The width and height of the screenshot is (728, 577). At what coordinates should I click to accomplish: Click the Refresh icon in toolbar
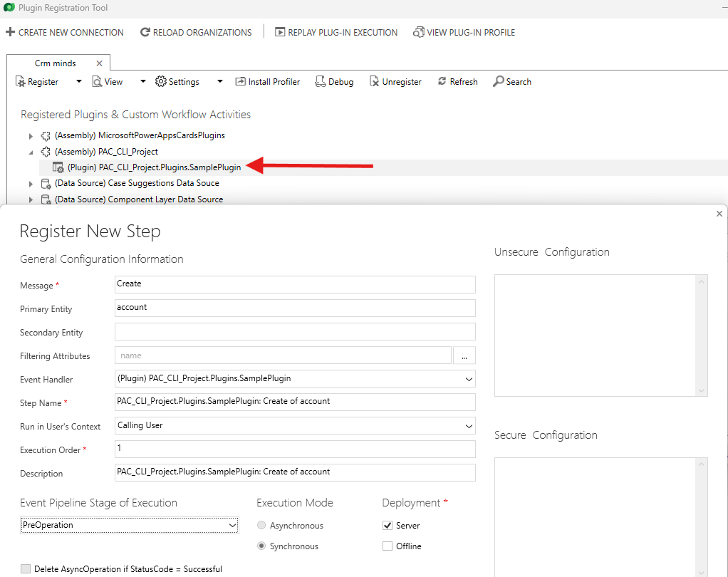point(442,82)
